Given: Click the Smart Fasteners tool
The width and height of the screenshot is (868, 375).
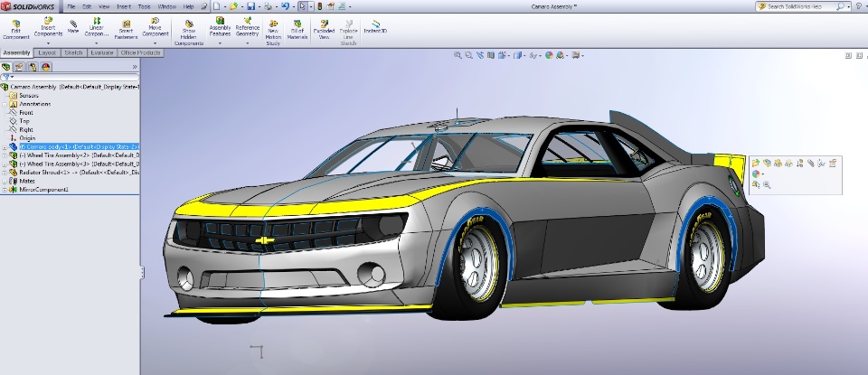Looking at the screenshot, I should [127, 30].
